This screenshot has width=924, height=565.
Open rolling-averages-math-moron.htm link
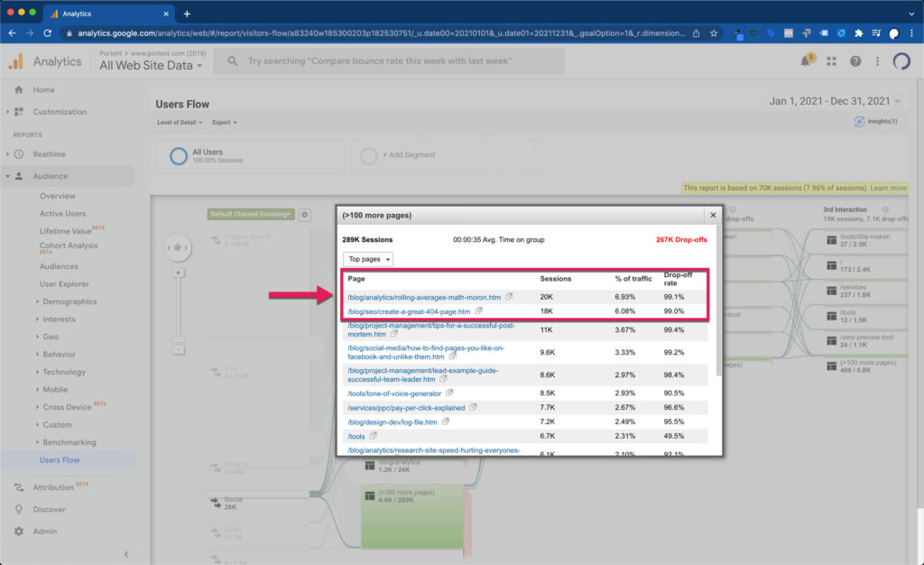pos(424,297)
